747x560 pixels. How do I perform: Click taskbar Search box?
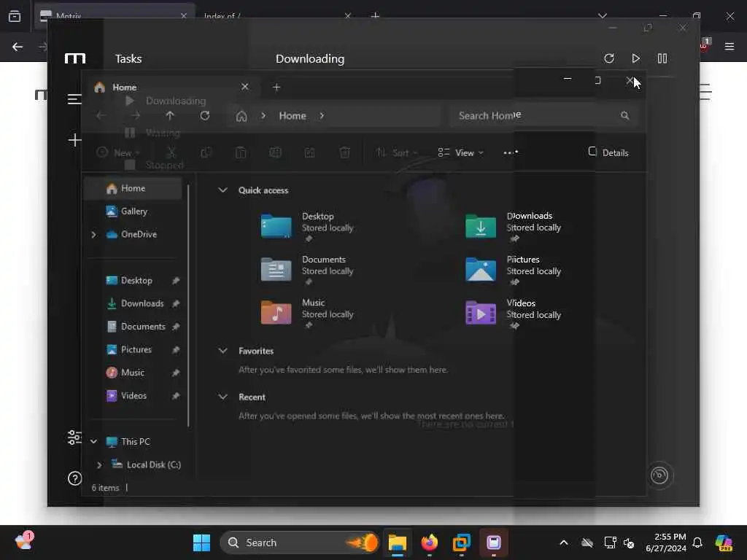tap(299, 542)
